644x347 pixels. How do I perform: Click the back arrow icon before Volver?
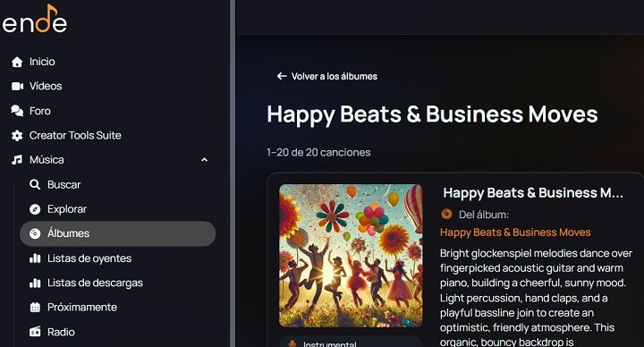coord(282,76)
